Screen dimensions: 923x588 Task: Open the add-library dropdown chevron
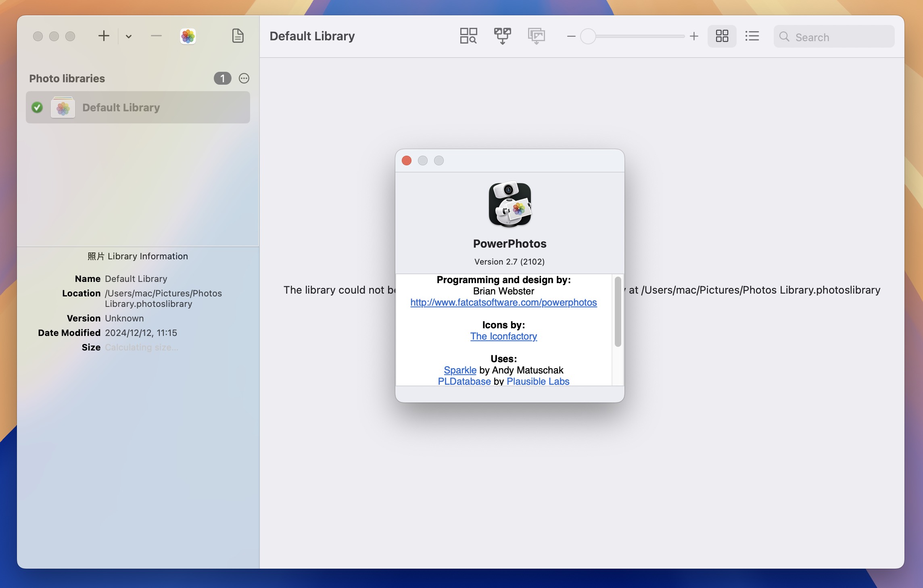point(129,36)
